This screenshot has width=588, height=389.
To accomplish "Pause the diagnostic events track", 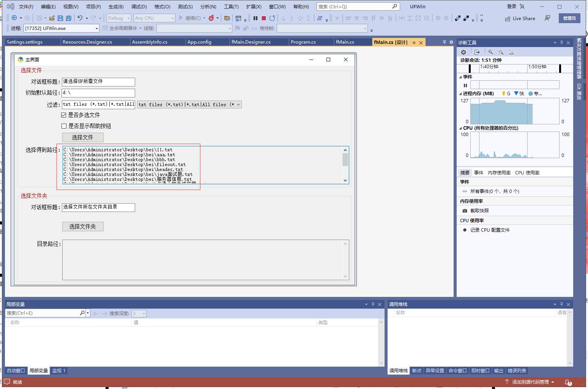I will 465,85.
